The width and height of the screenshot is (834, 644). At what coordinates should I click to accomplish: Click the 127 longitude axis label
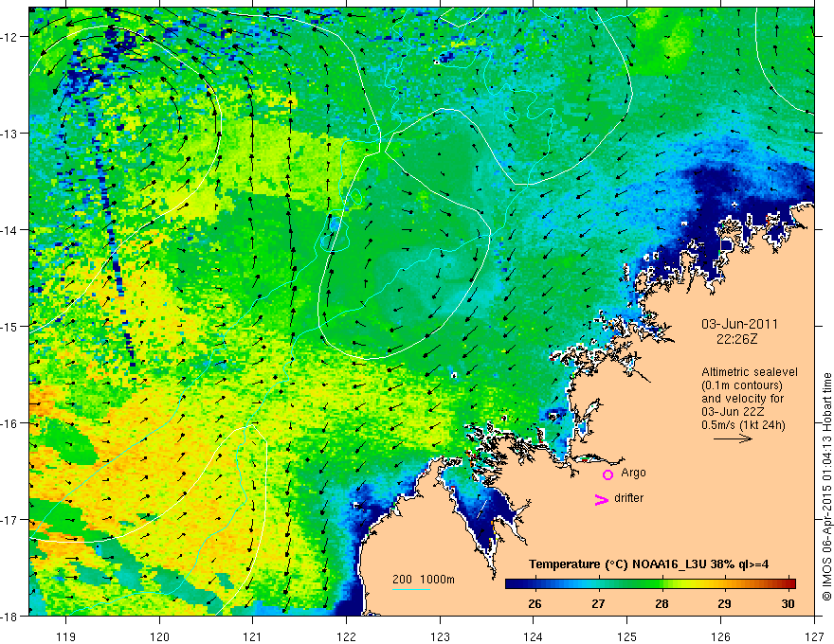pyautogui.click(x=814, y=636)
